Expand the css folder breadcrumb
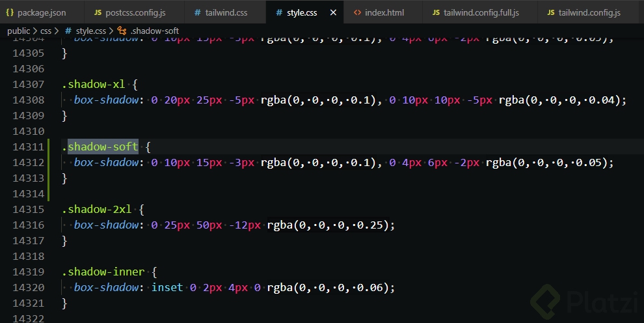Image resolution: width=644 pixels, height=323 pixels. pyautogui.click(x=46, y=31)
